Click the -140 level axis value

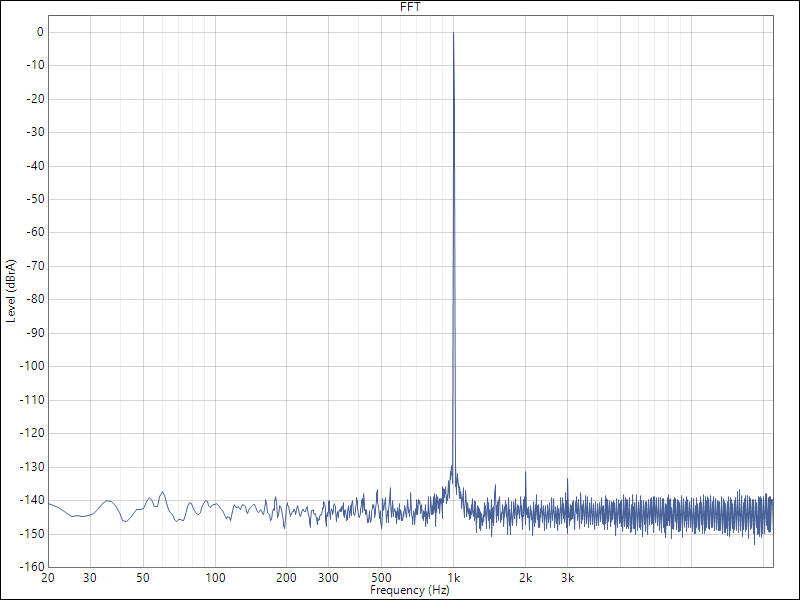tap(32, 500)
